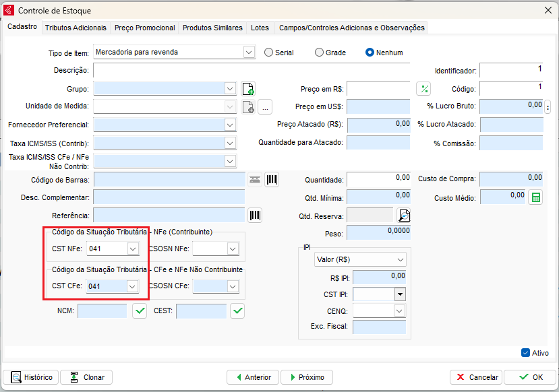Screen dimensions: 559x392
Task: Open the Qtd. Reserva details icon
Action: [x=403, y=216]
